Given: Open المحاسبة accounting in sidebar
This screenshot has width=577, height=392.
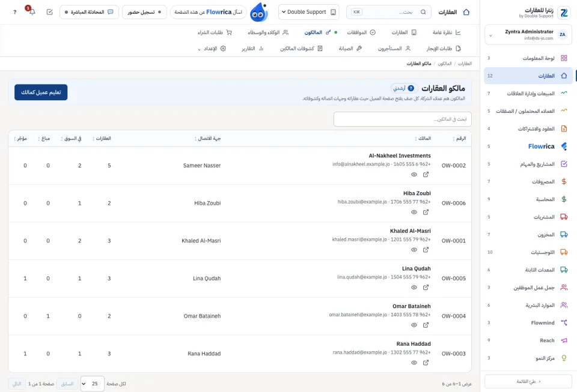Looking at the screenshot, I should (x=528, y=199).
